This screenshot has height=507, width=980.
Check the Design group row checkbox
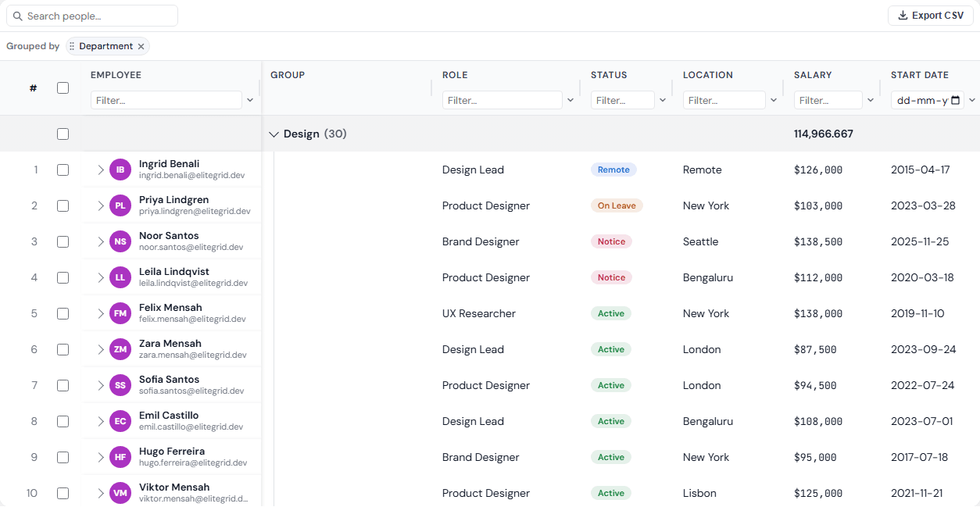click(x=63, y=134)
